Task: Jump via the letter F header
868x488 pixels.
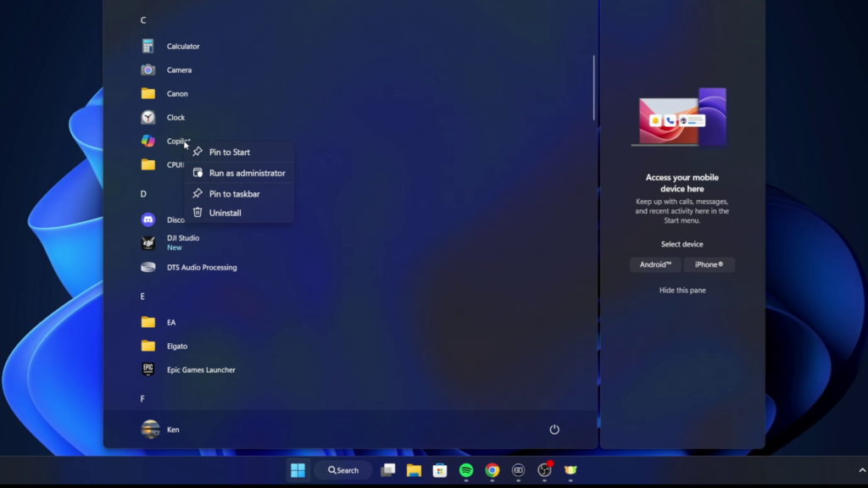Action: (x=142, y=399)
